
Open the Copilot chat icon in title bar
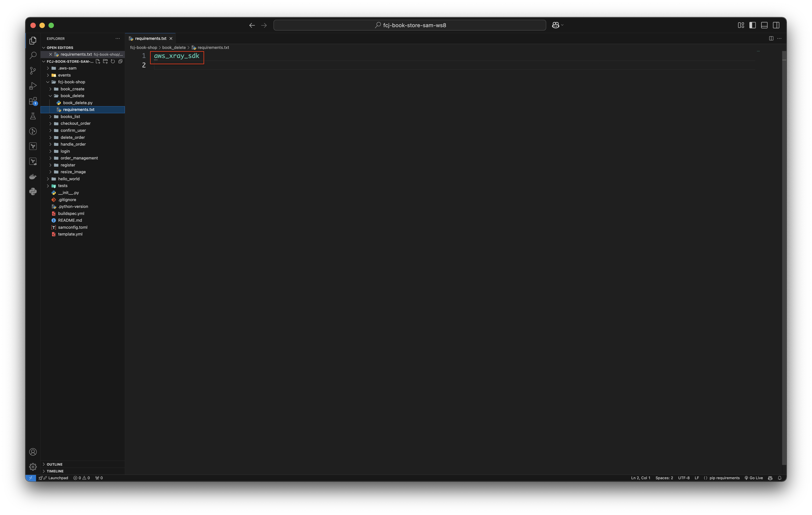coord(555,25)
